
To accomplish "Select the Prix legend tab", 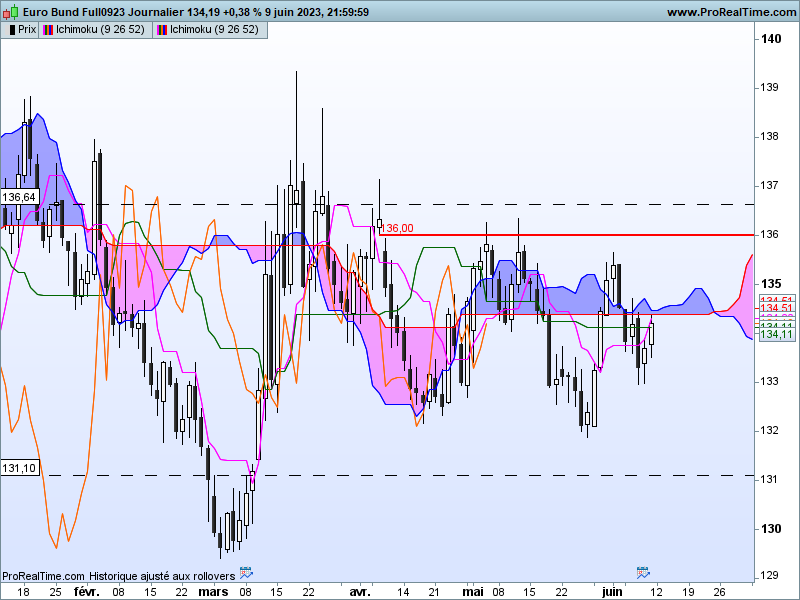I will [x=20, y=30].
